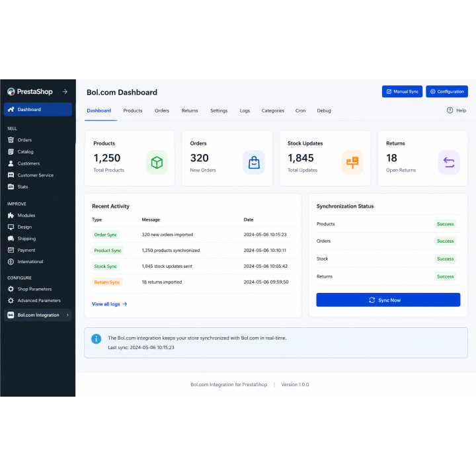Switch to the Products tab

[133, 111]
